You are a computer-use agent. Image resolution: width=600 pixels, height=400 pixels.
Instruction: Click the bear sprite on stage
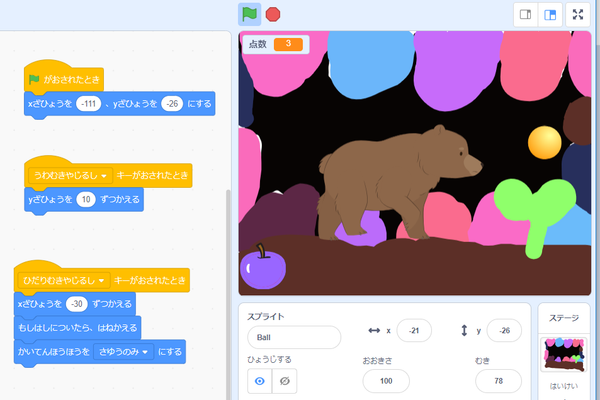pos(399,184)
